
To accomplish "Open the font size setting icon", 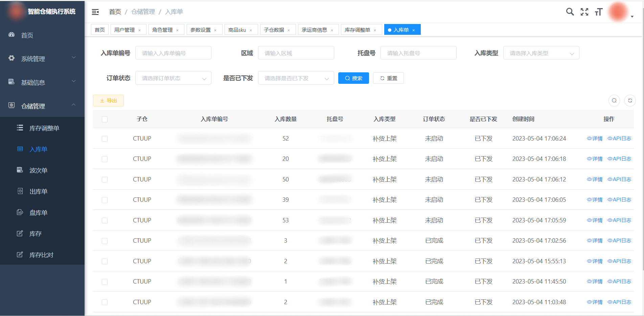I will click(x=599, y=12).
